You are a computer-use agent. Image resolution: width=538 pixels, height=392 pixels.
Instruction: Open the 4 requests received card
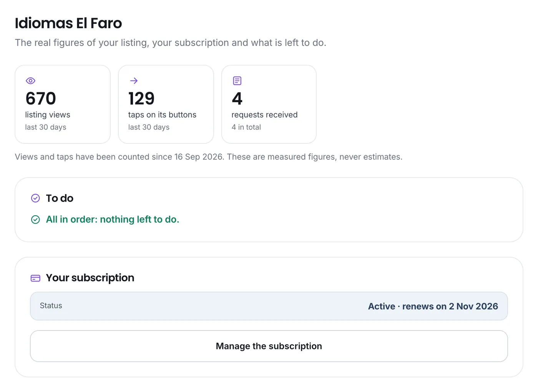269,104
